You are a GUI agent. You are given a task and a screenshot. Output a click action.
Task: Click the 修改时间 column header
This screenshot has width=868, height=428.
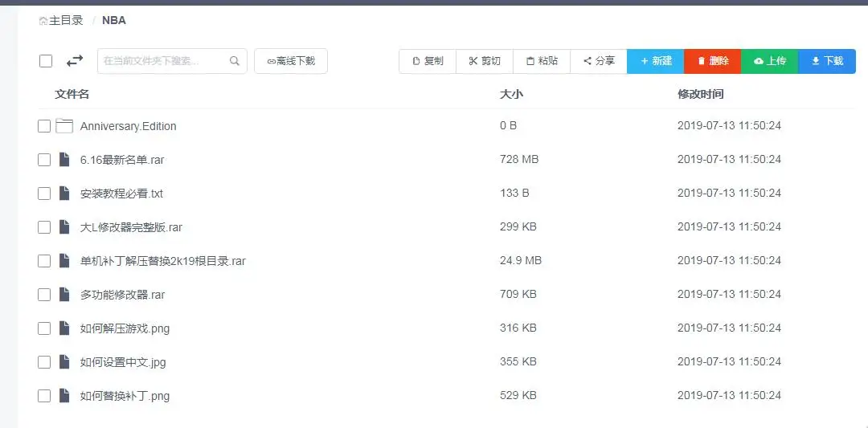[700, 94]
